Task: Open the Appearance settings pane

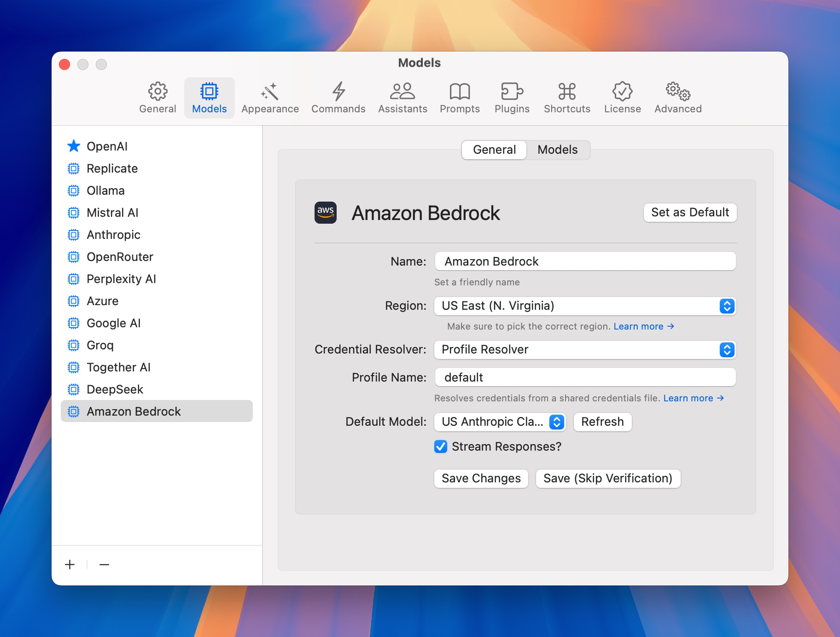Action: coord(270,98)
